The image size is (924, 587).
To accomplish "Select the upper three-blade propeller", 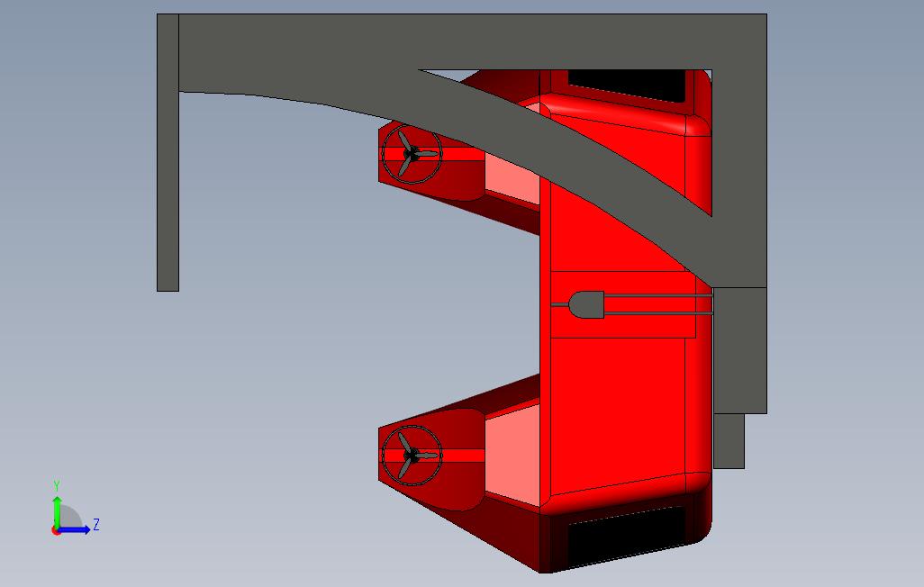I will pos(412,155).
